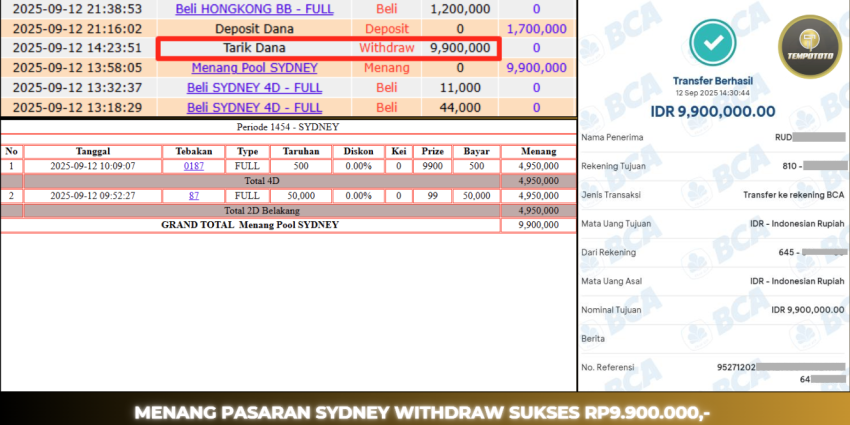Image resolution: width=850 pixels, height=425 pixels.
Task: Click the 0187 tebakan link
Action: (x=194, y=166)
